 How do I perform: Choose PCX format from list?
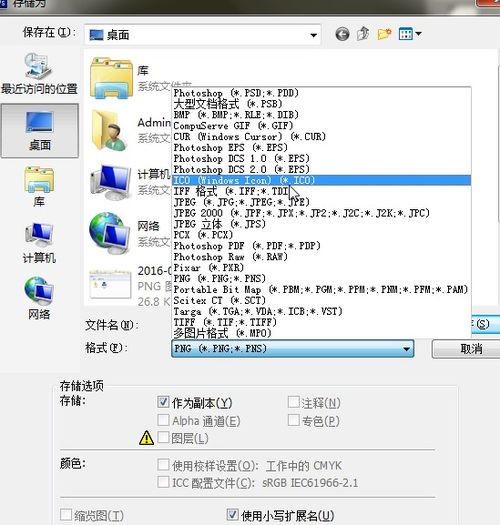322,235
